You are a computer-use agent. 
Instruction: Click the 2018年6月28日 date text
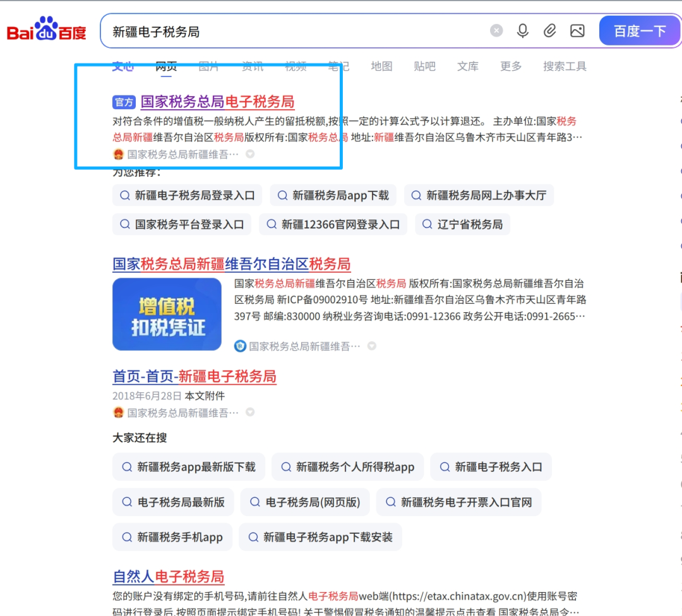click(147, 396)
